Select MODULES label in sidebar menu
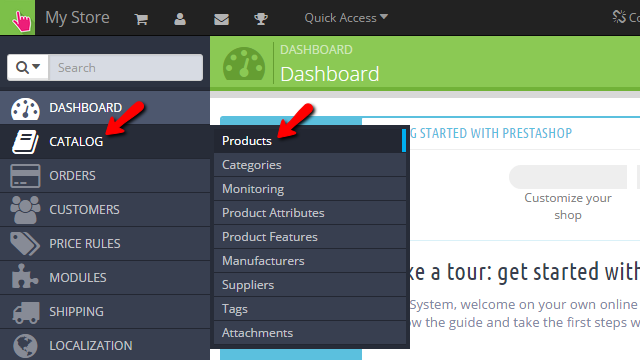 [x=78, y=278]
